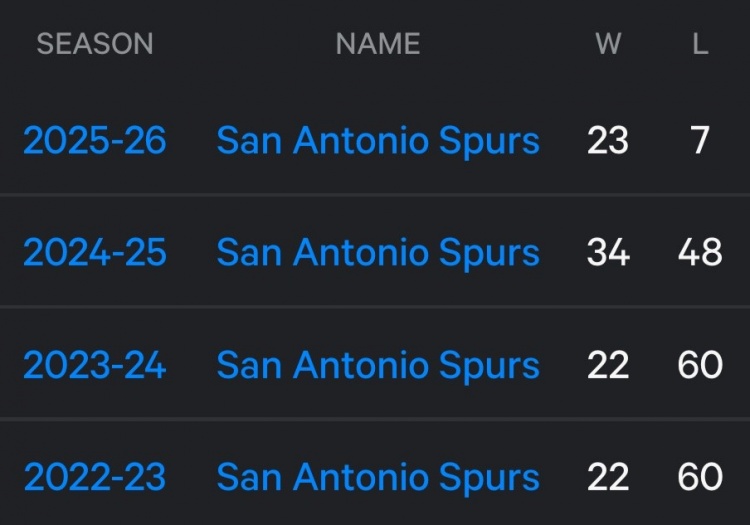Click the NAME column header

[378, 44]
